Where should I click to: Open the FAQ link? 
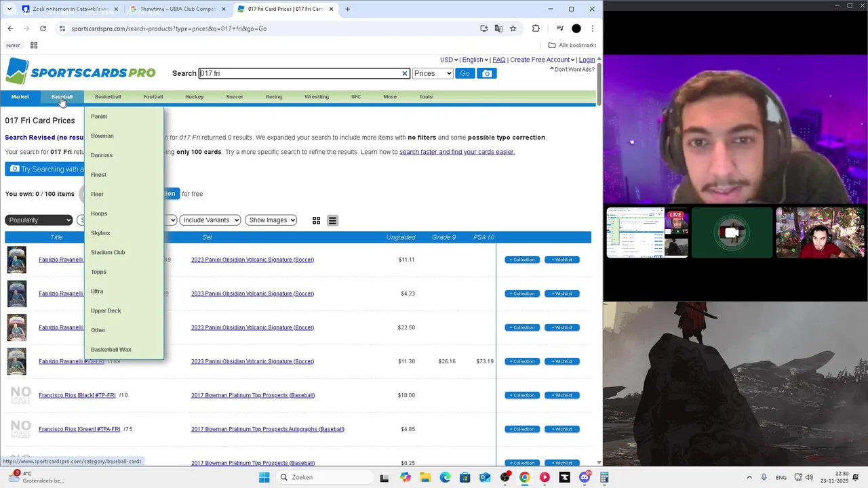[498, 60]
